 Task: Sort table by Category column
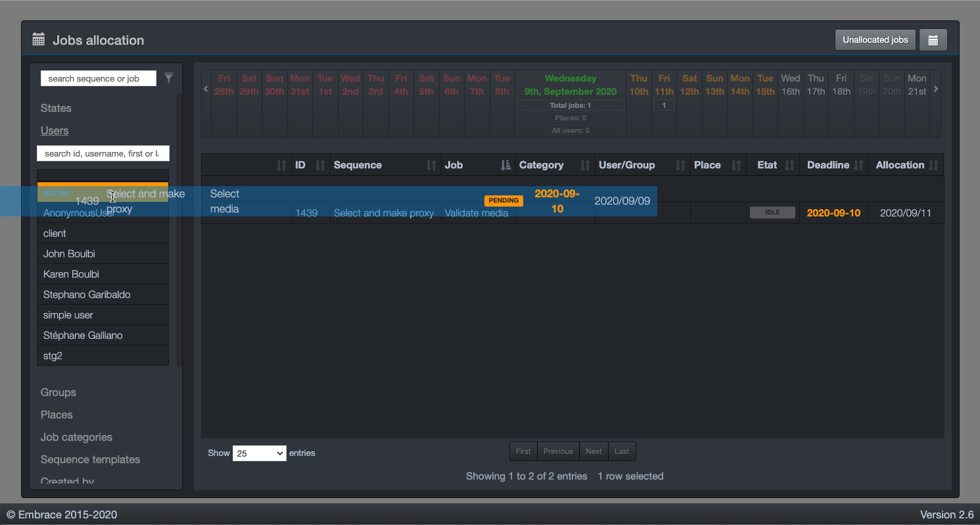pyautogui.click(x=555, y=165)
